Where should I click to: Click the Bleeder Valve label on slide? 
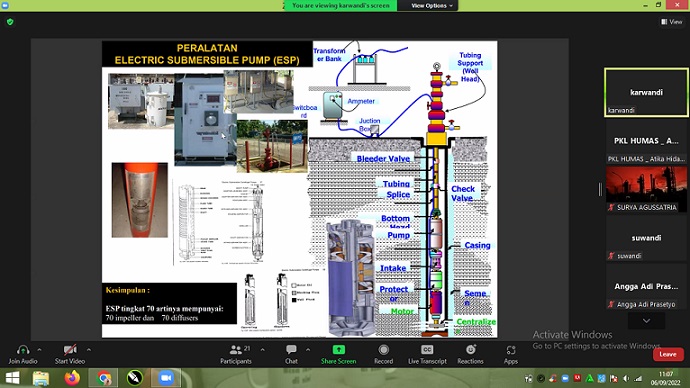[x=383, y=159]
